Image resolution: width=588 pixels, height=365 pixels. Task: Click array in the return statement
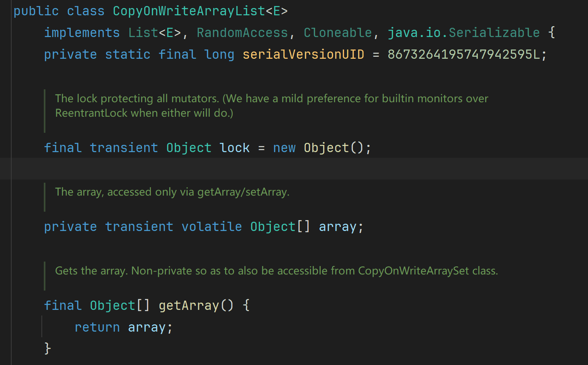click(x=146, y=327)
